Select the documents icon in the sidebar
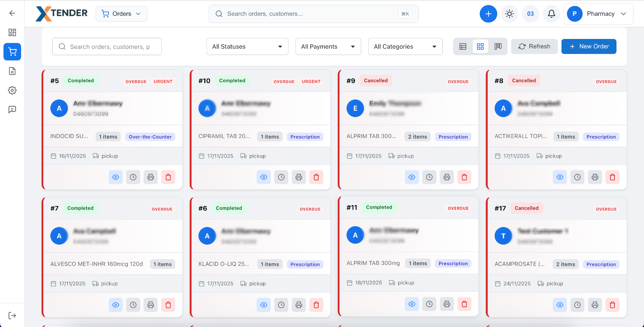Screen dimensions: 644x327 [x=12, y=71]
